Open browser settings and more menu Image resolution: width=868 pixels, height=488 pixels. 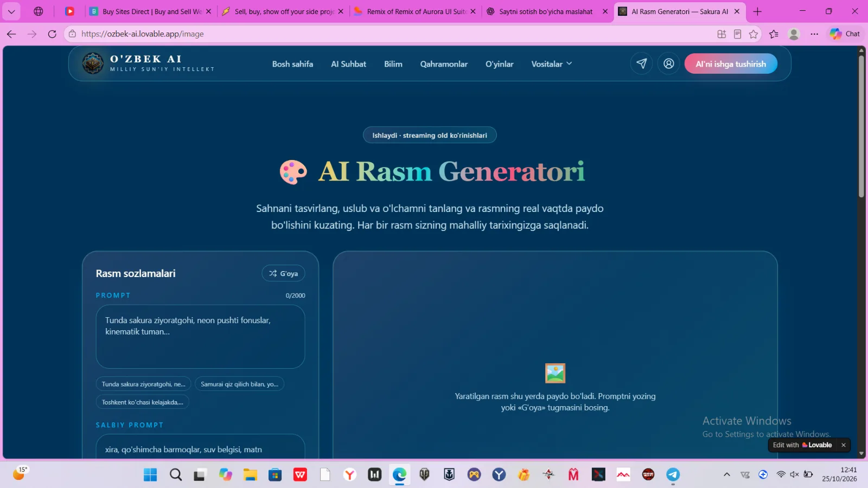pos(814,34)
